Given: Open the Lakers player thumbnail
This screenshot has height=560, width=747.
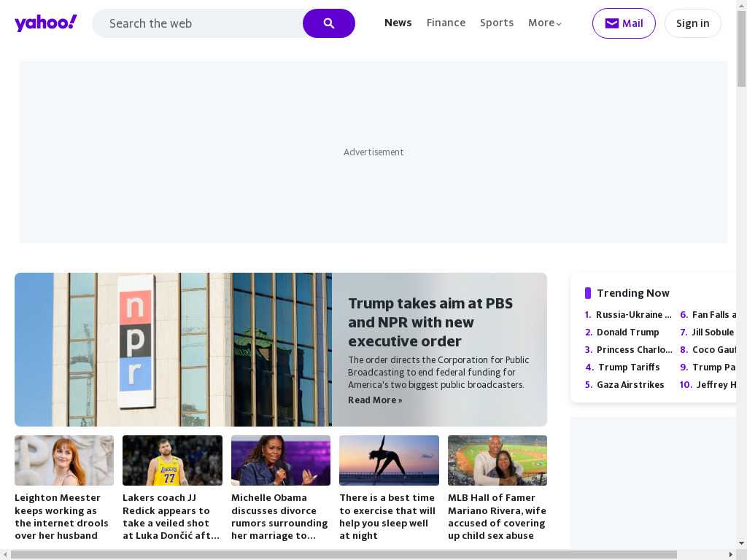Looking at the screenshot, I should tap(172, 461).
